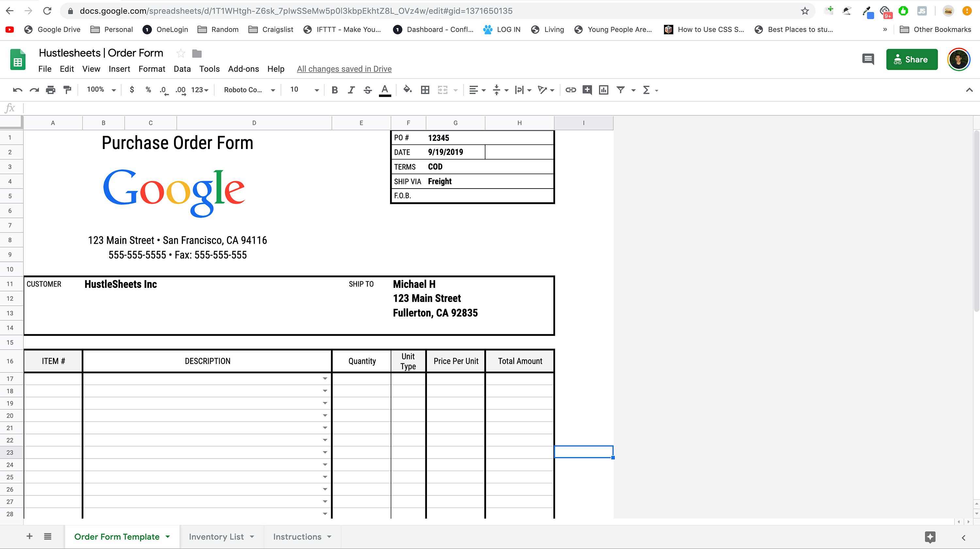This screenshot has height=549, width=980.
Task: Open Google account avatar
Action: [958, 59]
